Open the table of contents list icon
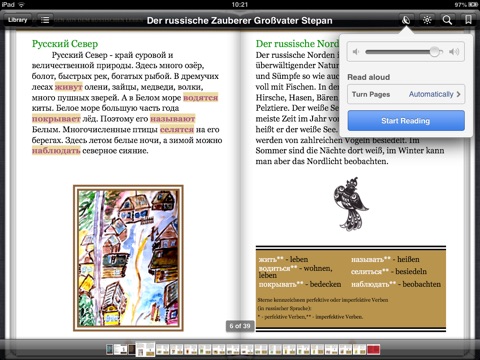480x360 pixels. [45, 20]
